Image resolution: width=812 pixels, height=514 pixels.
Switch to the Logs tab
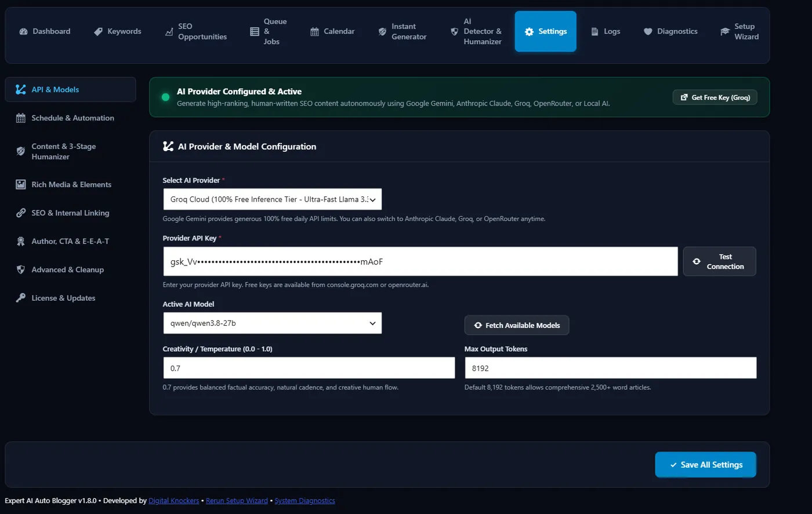pyautogui.click(x=606, y=31)
